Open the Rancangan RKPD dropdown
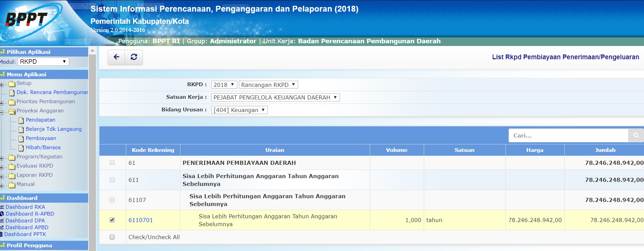644x251 pixels. 268,85
